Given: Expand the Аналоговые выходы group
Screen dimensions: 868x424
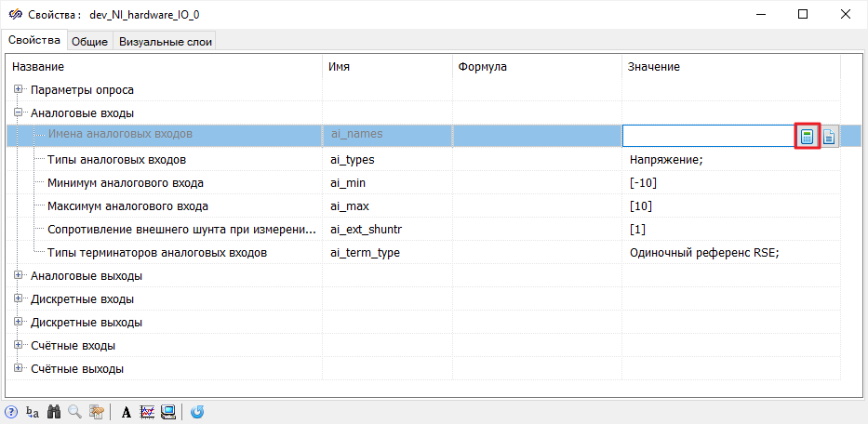Looking at the screenshot, I should point(18,276).
